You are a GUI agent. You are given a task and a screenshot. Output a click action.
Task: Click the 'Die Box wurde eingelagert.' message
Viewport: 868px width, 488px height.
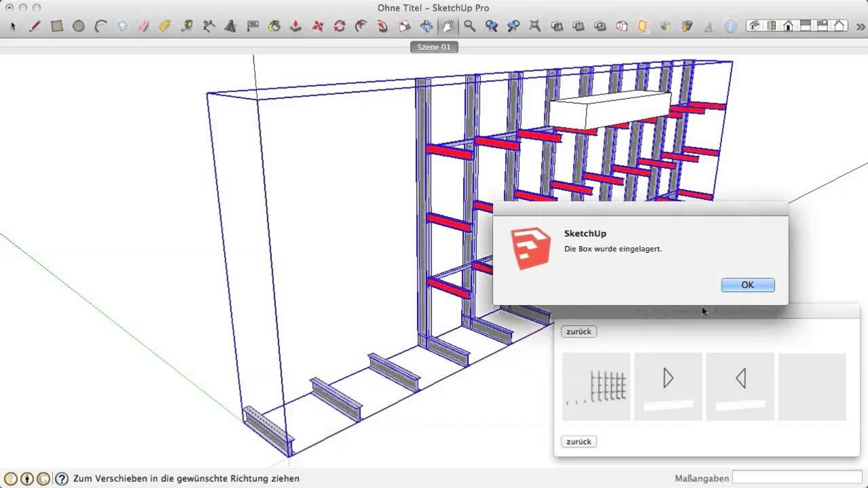(612, 249)
